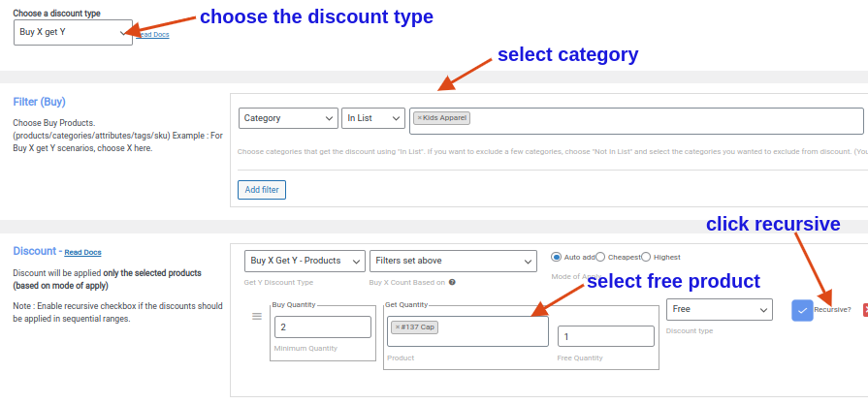Choose the Highest mode radio button

tap(646, 257)
